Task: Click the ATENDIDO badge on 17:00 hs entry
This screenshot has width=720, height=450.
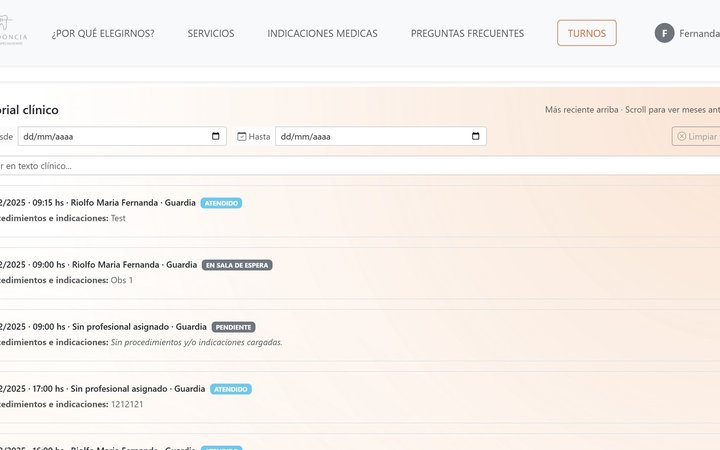Action: tap(231, 389)
